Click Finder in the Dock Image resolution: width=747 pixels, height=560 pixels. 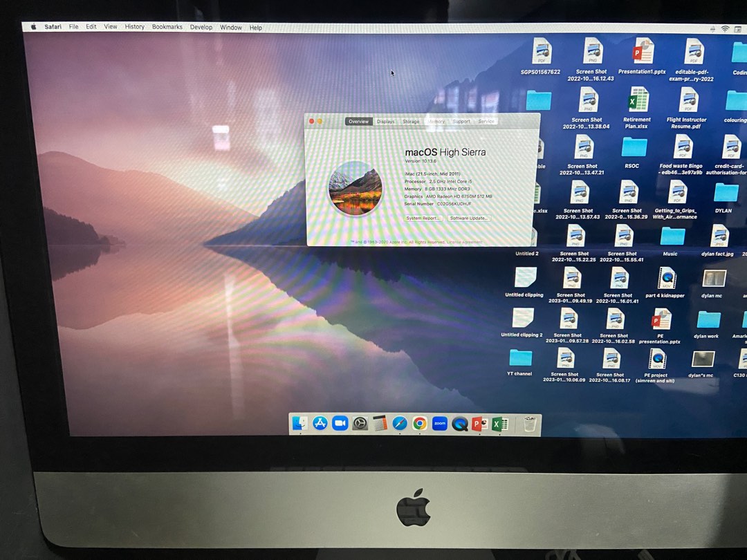pyautogui.click(x=299, y=422)
